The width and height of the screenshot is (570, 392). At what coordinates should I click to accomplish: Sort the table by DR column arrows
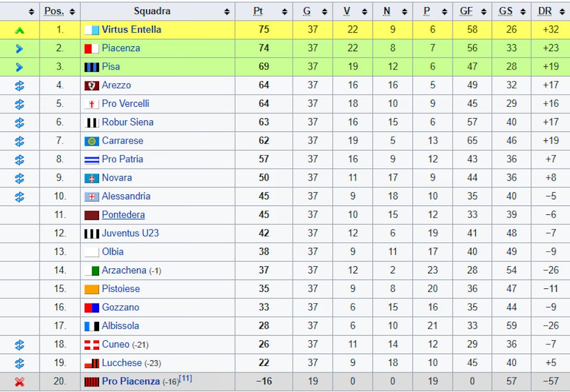tap(562, 12)
